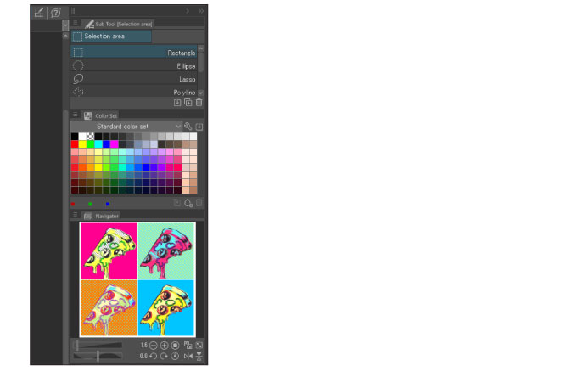Click the Navigator zoom slider
Viewport: 588px width, 377px height.
pyautogui.click(x=98, y=345)
